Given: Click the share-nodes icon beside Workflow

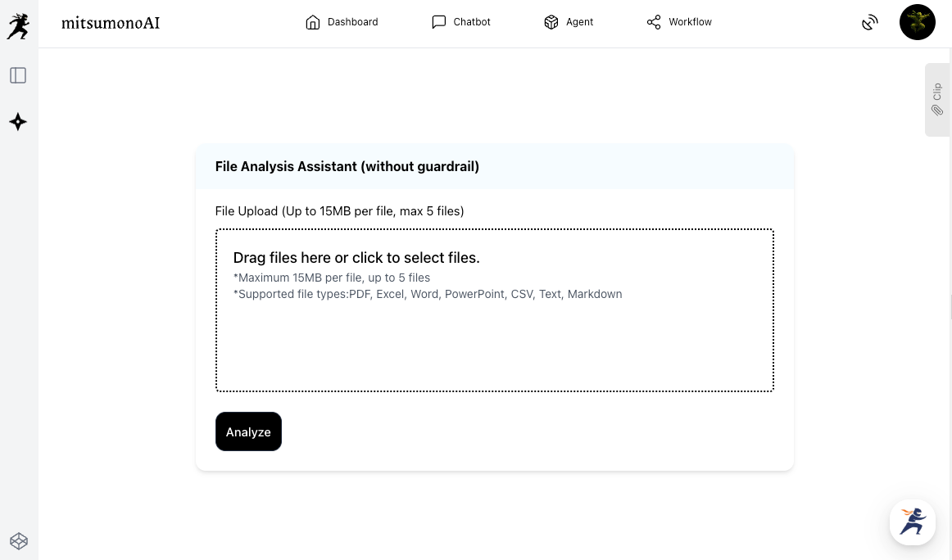Looking at the screenshot, I should pos(654,22).
